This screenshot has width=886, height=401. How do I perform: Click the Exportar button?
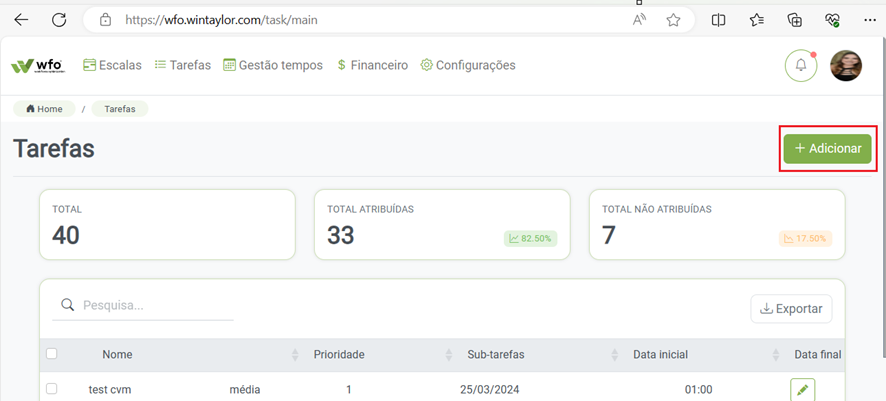pyautogui.click(x=791, y=309)
